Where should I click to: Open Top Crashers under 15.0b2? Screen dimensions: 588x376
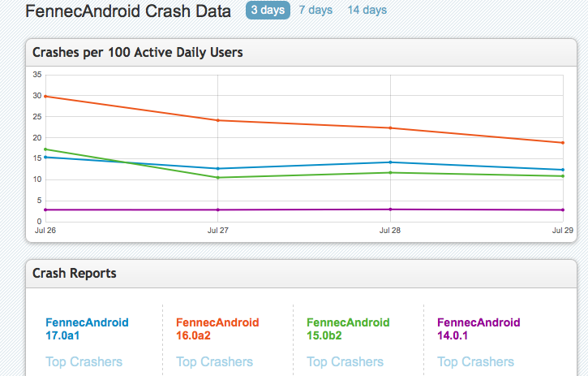point(346,361)
